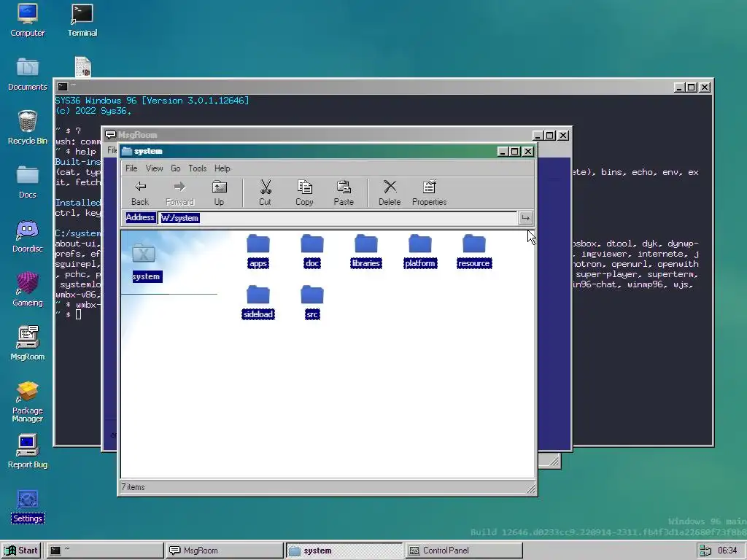Launch the Doordisc desktop icon
Image resolution: width=747 pixels, height=560 pixels.
(28, 236)
